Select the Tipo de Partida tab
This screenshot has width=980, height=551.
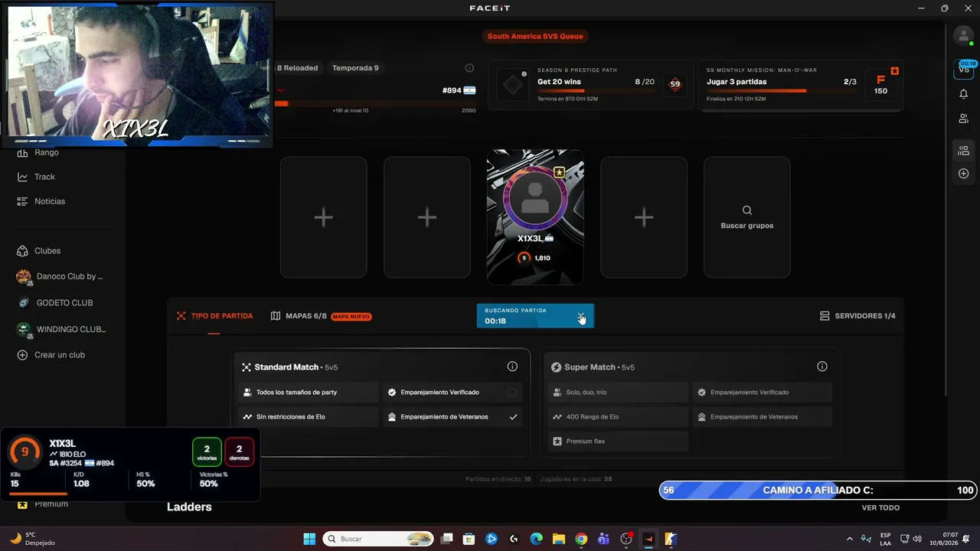click(x=214, y=316)
